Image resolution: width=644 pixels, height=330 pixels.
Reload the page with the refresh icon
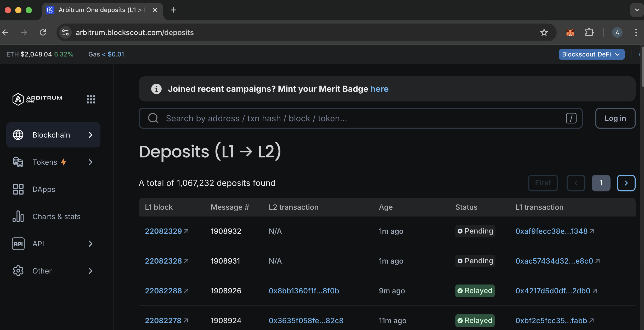click(43, 32)
